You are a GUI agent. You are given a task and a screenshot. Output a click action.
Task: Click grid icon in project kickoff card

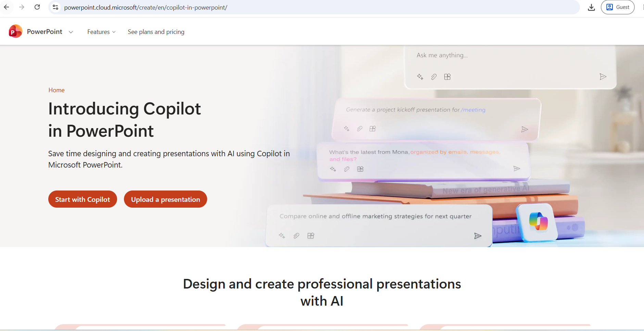(x=372, y=128)
